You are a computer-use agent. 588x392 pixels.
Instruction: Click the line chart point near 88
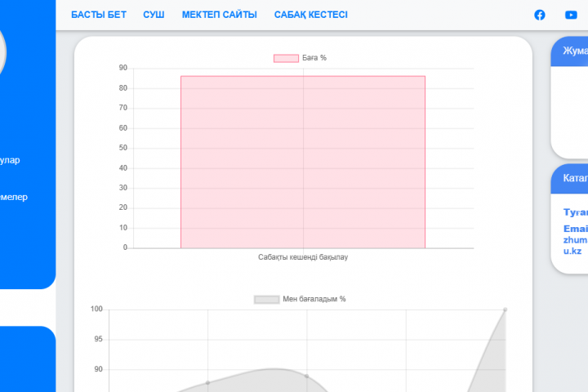(208, 382)
